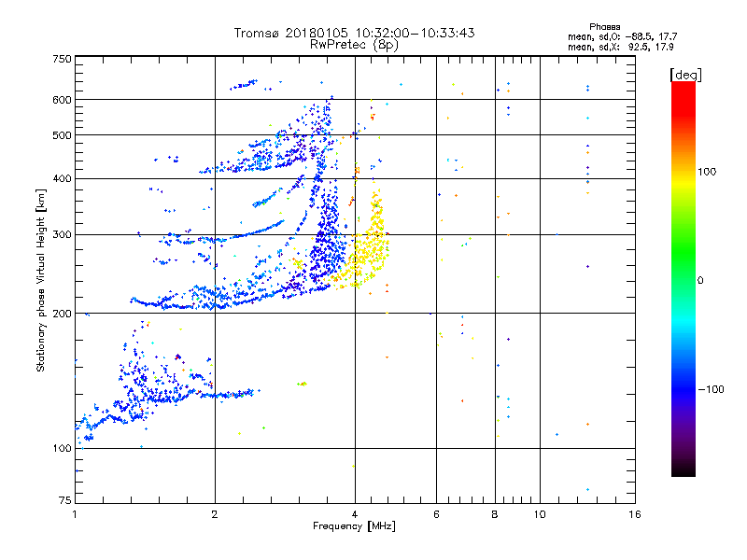The height and width of the screenshot is (560, 747).
Task: Click the 'Stationary phase Virtual Height [km]' axis title
Action: point(41,281)
